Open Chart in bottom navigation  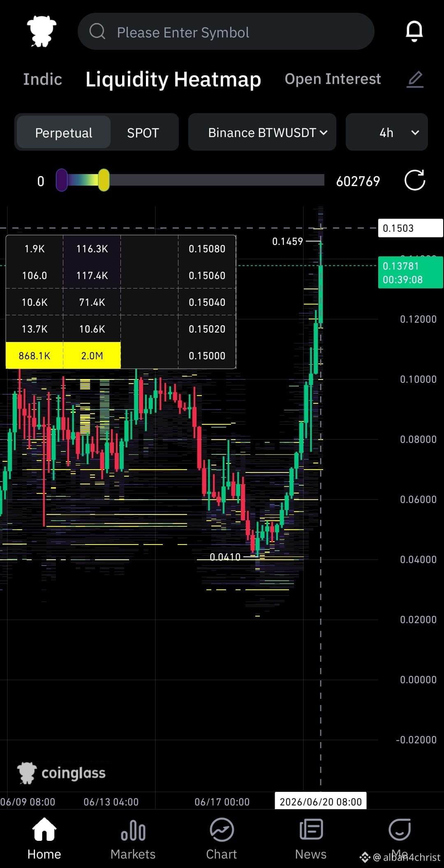pyautogui.click(x=222, y=839)
